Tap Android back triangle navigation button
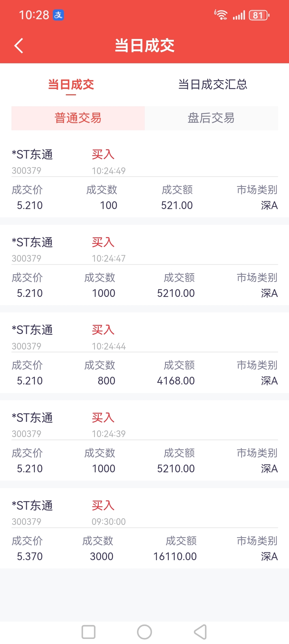This screenshot has height=644, width=289. coord(200,632)
